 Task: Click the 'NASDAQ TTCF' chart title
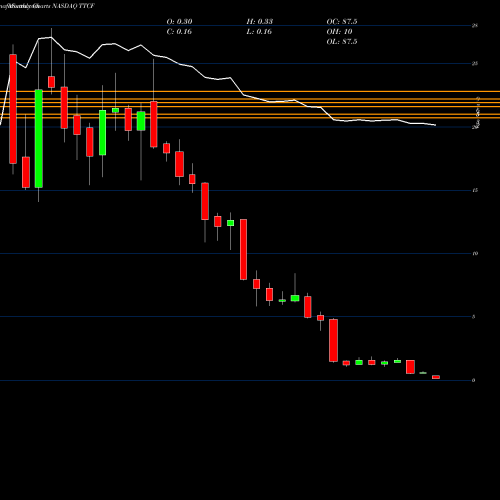(74, 6)
